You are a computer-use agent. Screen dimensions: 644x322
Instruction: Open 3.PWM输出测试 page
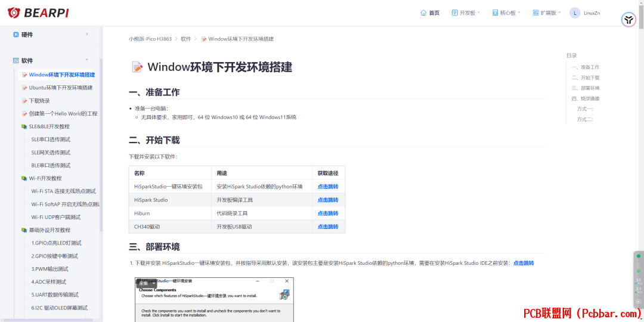tap(49, 269)
